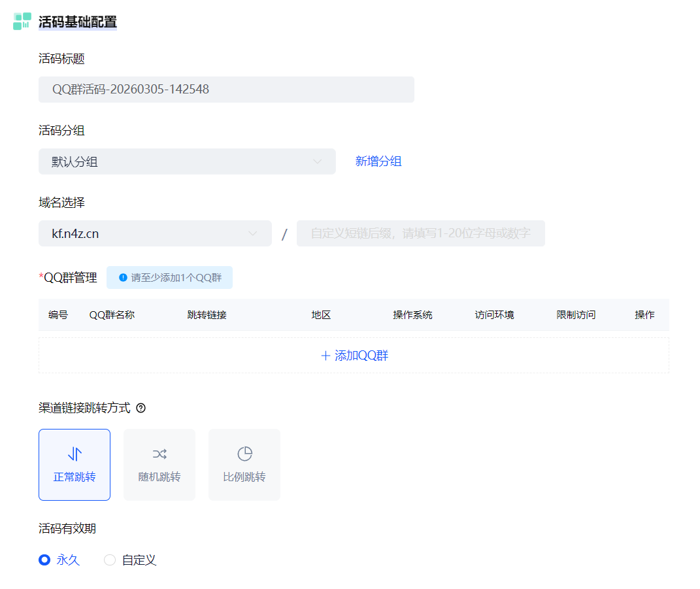Click the help icon beside 渠道链接跳转方式
700x589 pixels.
click(x=141, y=408)
